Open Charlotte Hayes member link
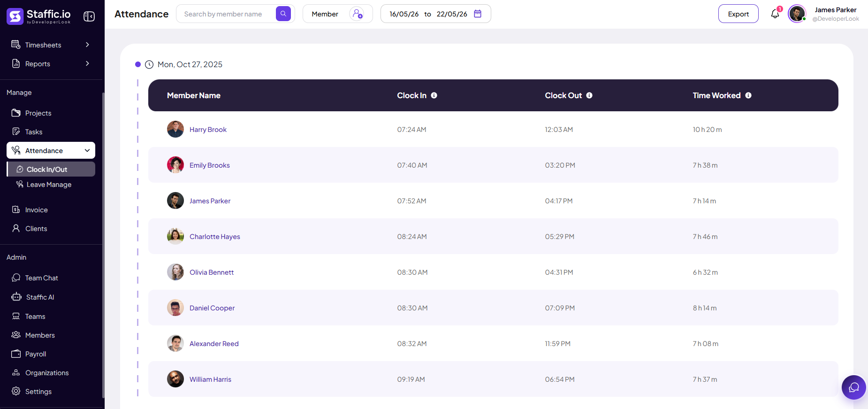 coord(214,237)
